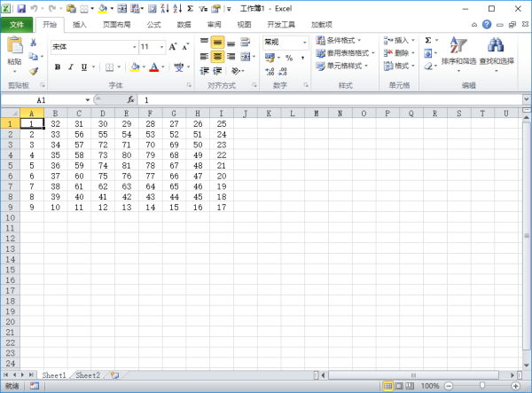Click the Cut scissors icon

pyautogui.click(x=34, y=42)
